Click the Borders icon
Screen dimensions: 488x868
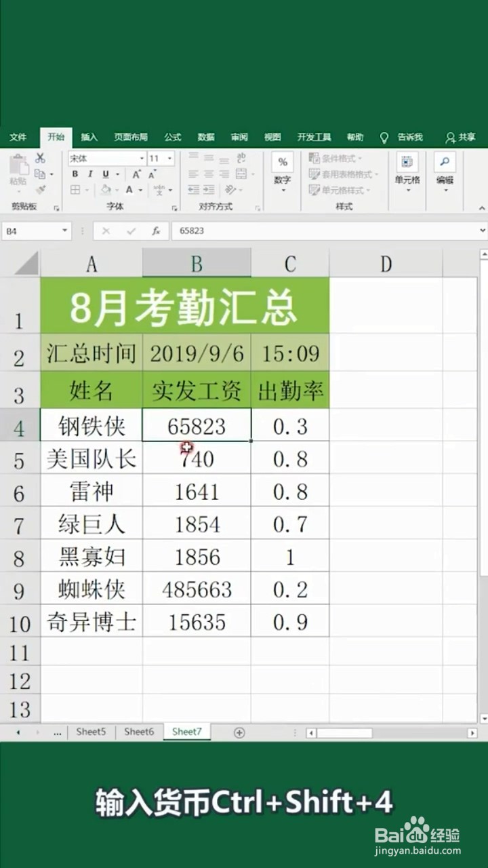click(x=75, y=190)
